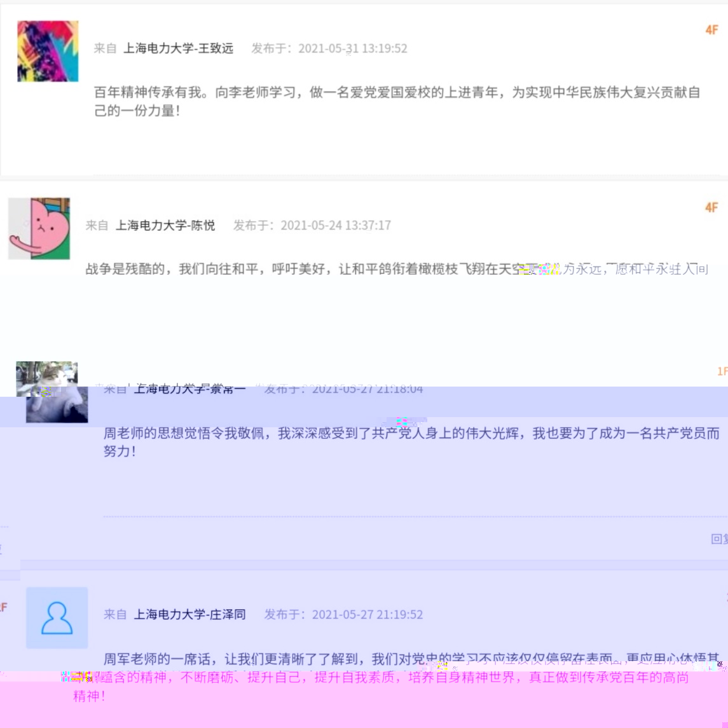Screen dimensions: 728x728
Task: Click the 4F floor label on 陈悦's comment
Action: 711,207
